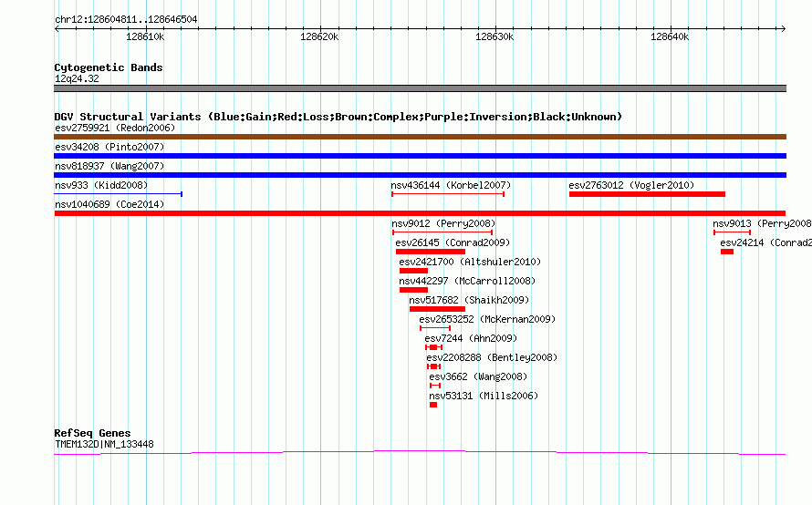Click the esv7244 (Ahn2009) label

click(471, 338)
